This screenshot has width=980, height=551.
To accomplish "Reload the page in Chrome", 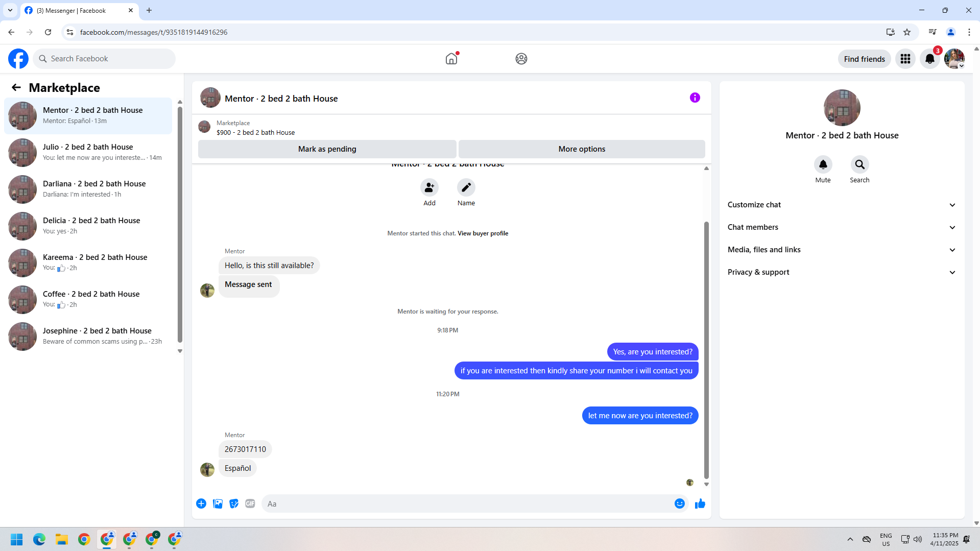I will [48, 32].
